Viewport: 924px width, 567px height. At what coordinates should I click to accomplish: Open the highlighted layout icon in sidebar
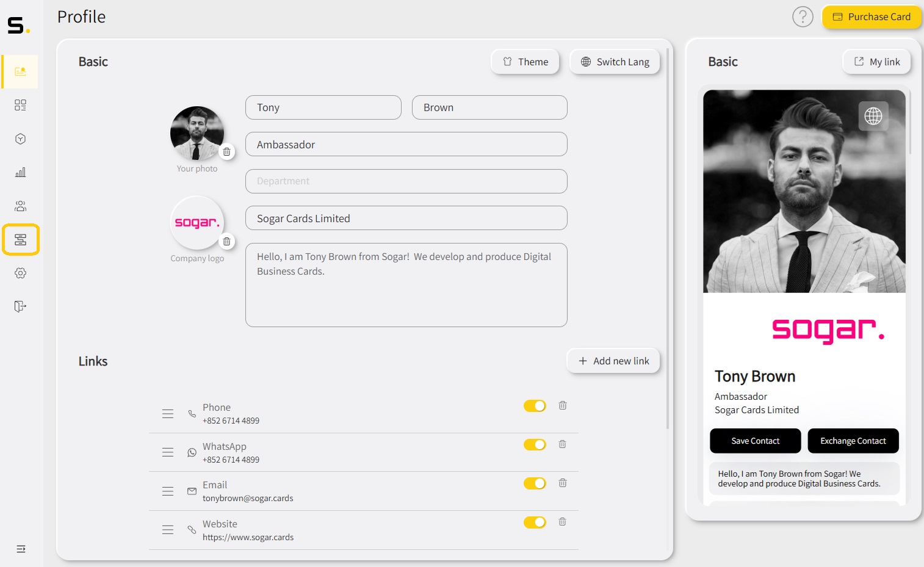click(21, 239)
